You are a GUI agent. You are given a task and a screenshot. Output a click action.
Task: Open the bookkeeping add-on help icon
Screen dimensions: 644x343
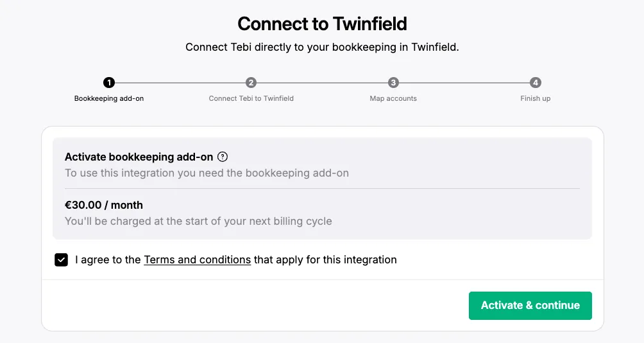tap(223, 157)
